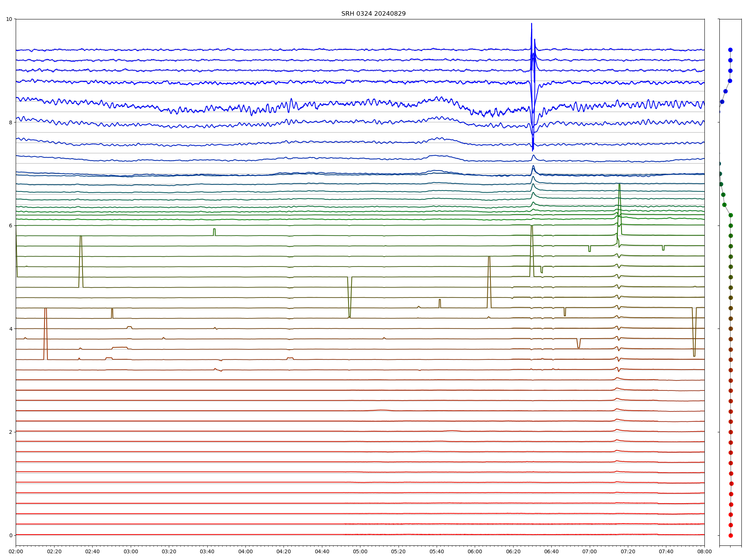Click the y-axis tick label 8
The width and height of the screenshot is (747, 560).
click(x=10, y=122)
